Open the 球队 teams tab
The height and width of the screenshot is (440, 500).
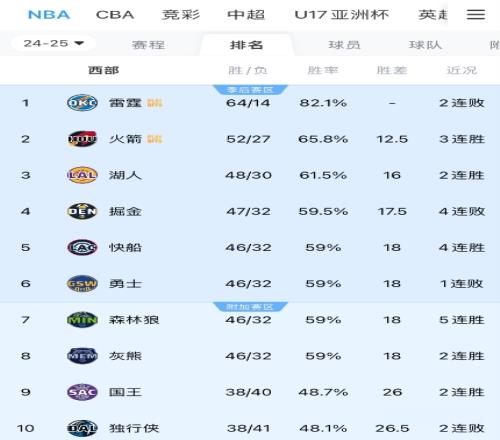click(x=426, y=45)
